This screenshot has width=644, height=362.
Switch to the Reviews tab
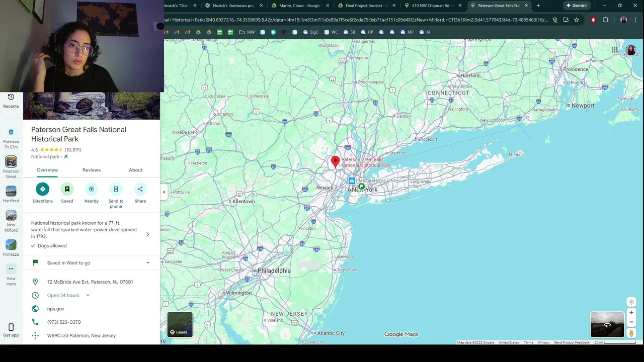click(x=92, y=170)
